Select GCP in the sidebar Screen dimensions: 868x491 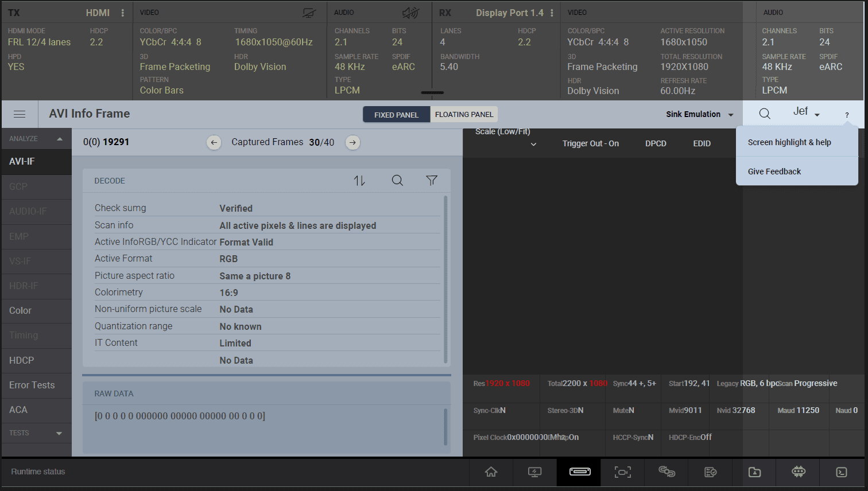[x=36, y=186]
